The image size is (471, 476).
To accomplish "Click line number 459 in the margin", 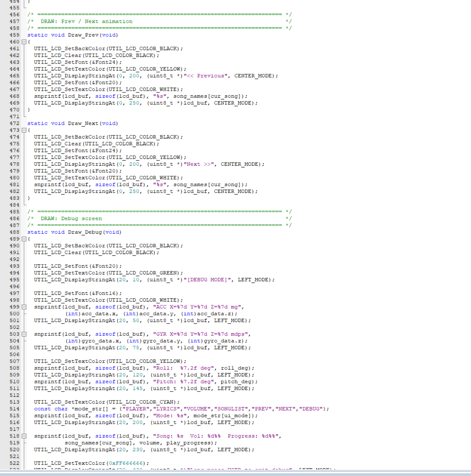I will pyautogui.click(x=14, y=35).
